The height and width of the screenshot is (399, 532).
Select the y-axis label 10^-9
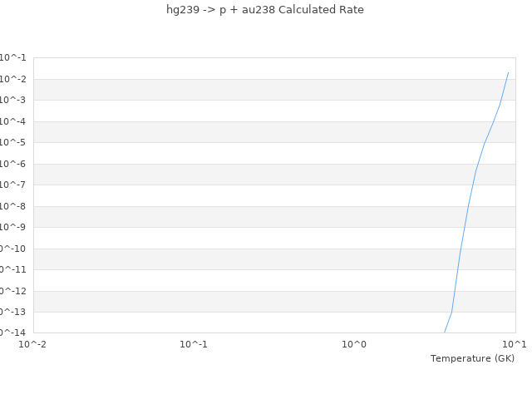12,227
